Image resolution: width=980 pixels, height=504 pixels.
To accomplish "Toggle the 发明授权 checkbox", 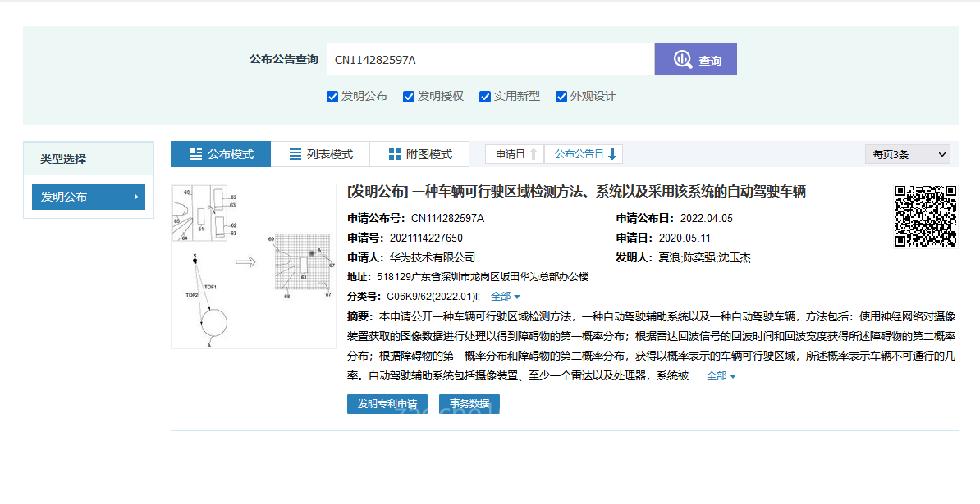I will point(409,97).
